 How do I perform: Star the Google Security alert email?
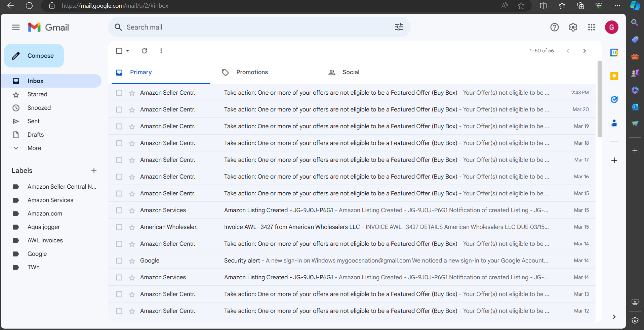(x=132, y=261)
